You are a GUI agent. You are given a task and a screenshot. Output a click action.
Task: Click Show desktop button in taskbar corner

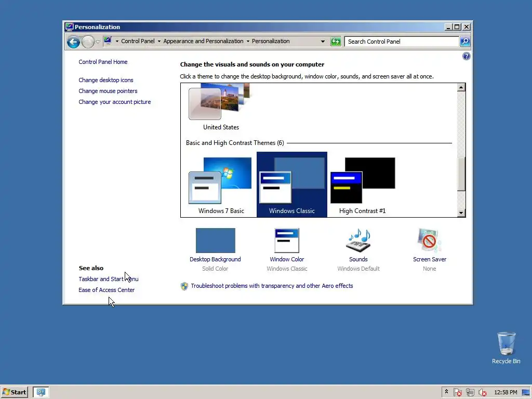526,392
